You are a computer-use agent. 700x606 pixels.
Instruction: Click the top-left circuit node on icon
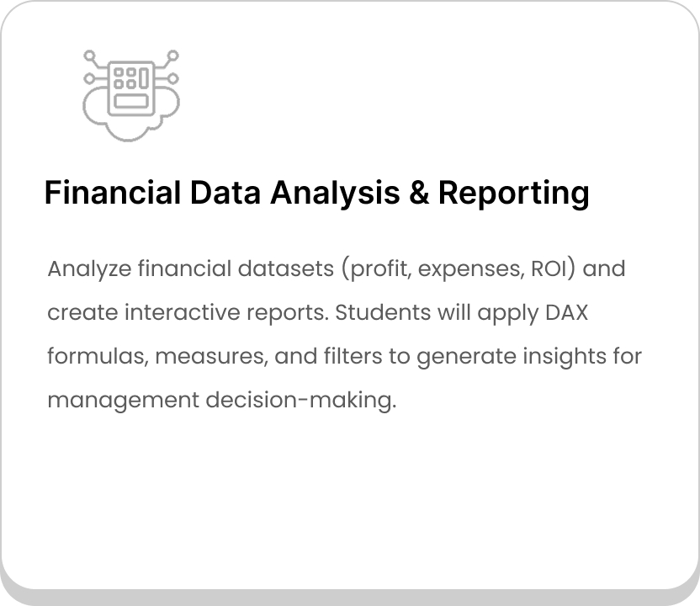(x=90, y=56)
